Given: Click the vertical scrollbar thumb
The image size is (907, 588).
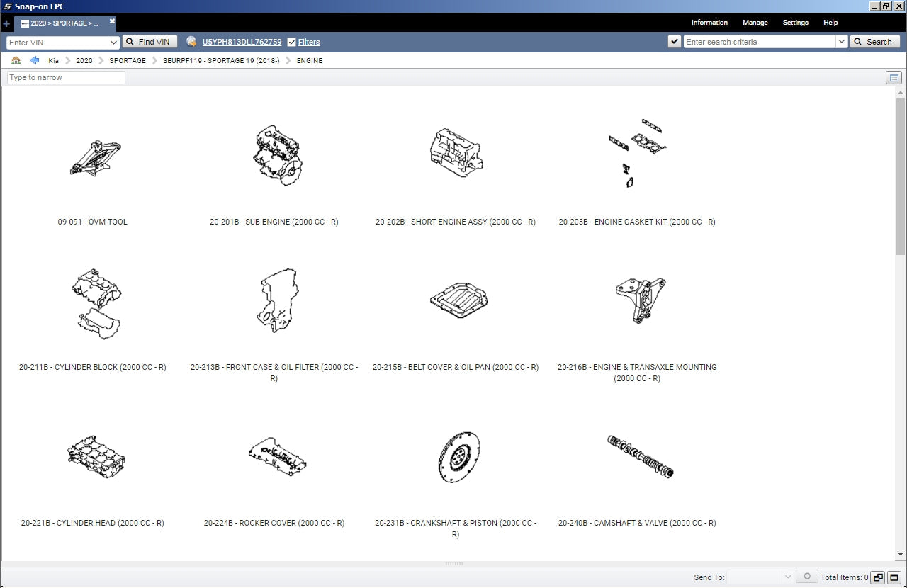Looking at the screenshot, I should [x=901, y=176].
